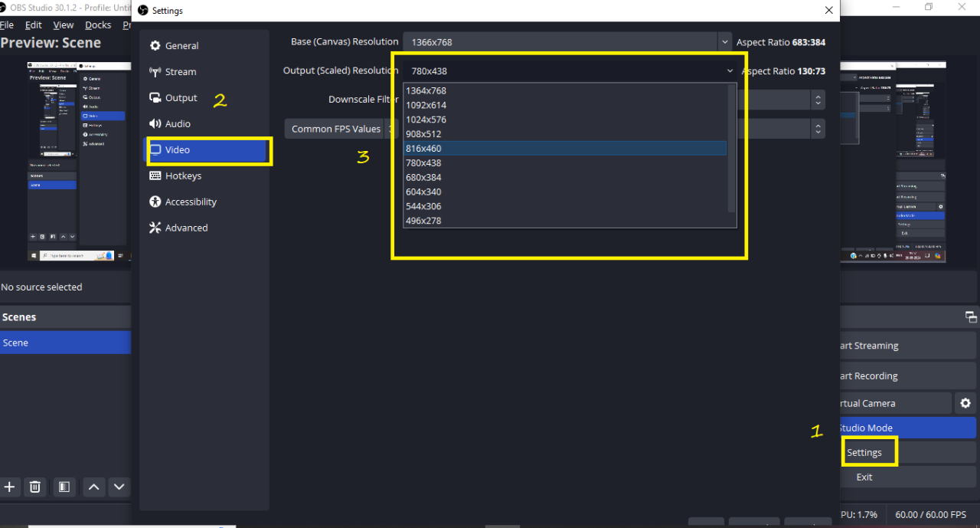Open the Common FPS Values selector
980x528 pixels.
[337, 129]
